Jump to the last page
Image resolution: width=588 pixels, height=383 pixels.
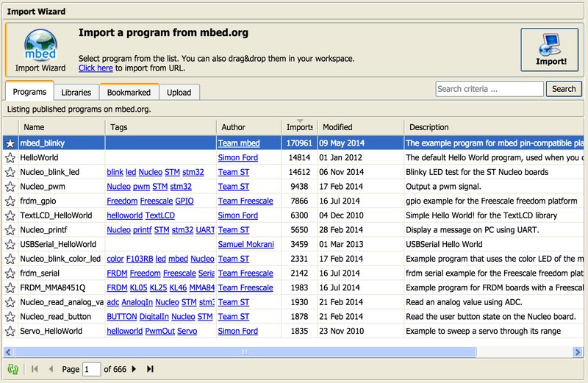[x=150, y=369]
